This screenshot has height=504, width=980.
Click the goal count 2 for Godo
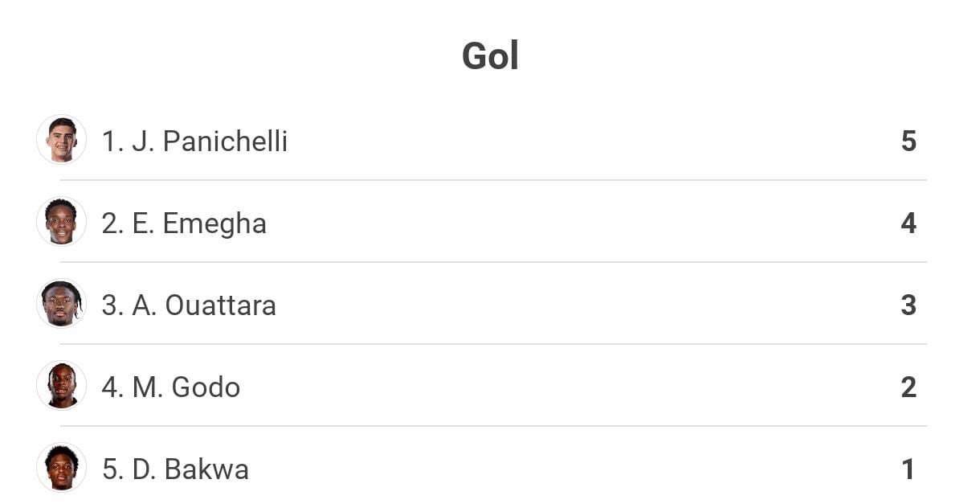pyautogui.click(x=909, y=387)
